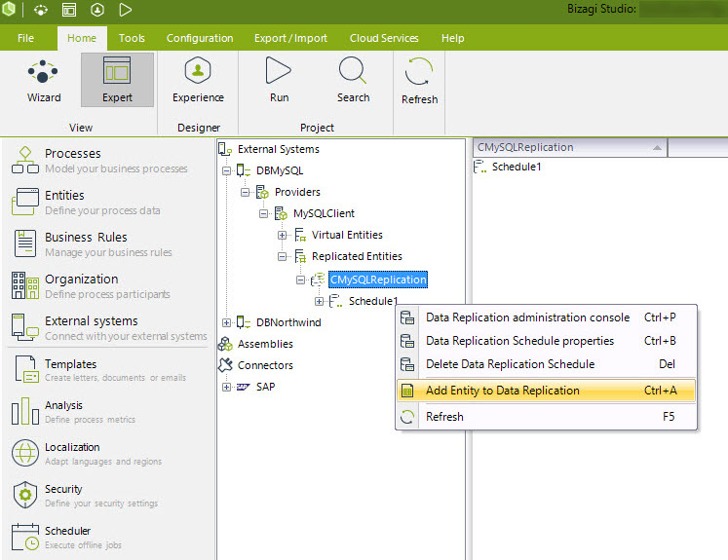Choose Add Entity to Data Replication

point(546,391)
